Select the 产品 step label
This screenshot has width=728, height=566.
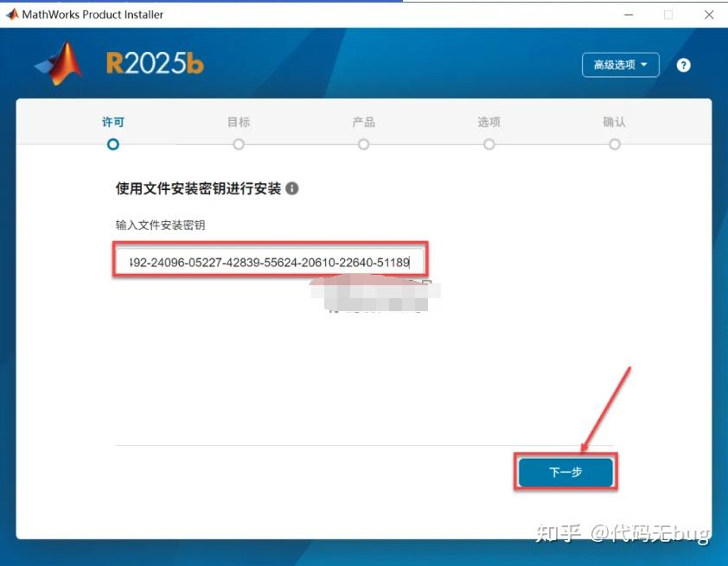click(x=363, y=122)
